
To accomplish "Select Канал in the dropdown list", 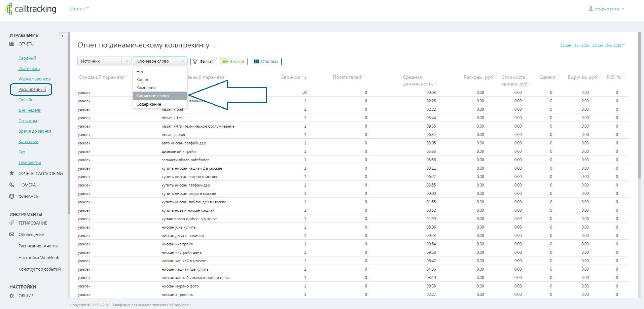I will coord(160,79).
